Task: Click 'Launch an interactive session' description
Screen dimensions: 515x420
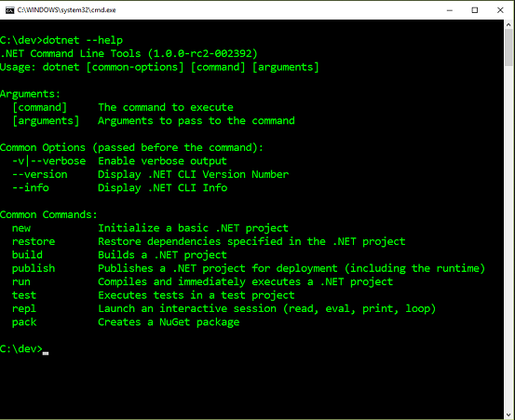Action: tap(267, 308)
